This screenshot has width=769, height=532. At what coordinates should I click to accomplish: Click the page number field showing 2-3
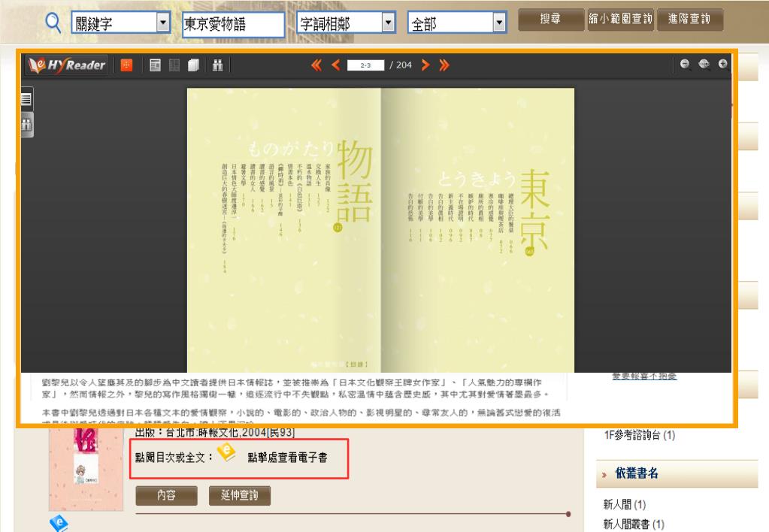pos(365,65)
